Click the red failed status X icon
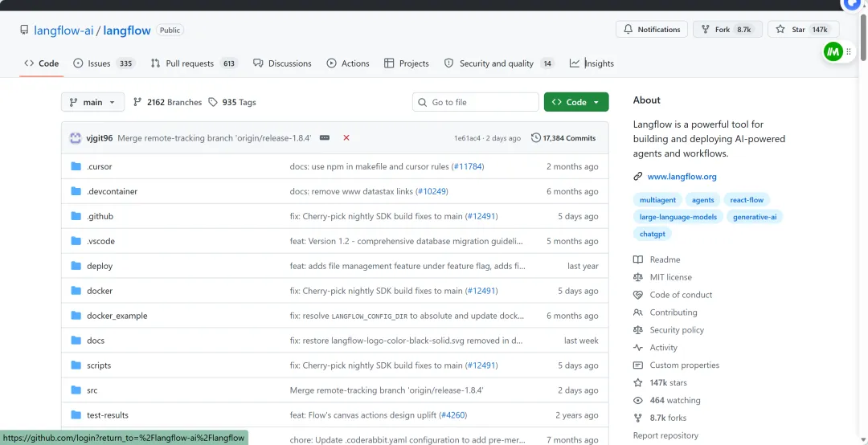 346,138
